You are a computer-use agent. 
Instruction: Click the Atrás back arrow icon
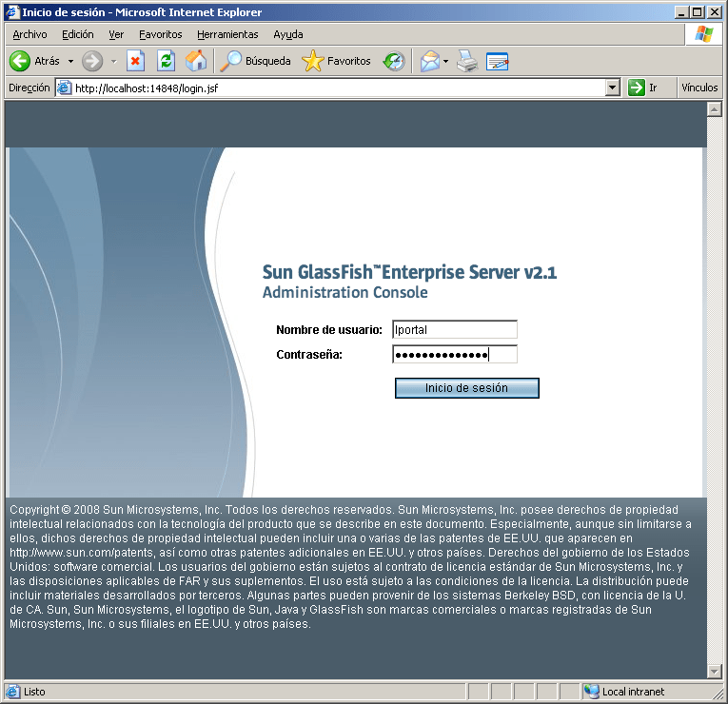(20, 61)
